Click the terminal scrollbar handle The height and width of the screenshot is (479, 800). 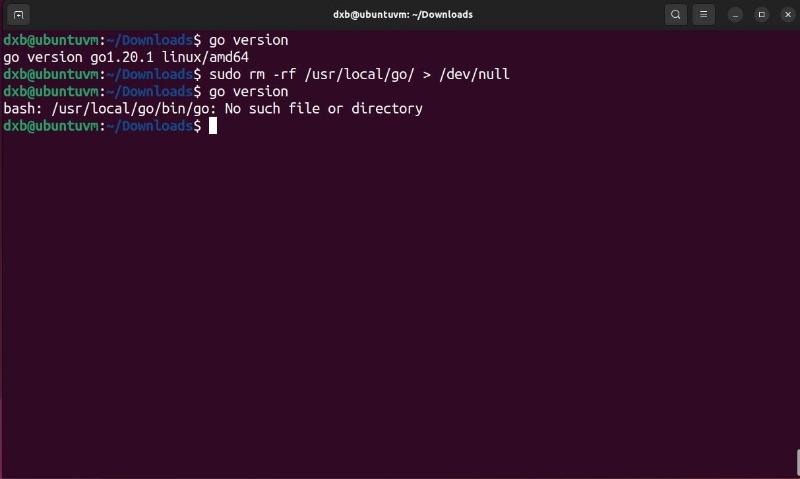point(798,463)
